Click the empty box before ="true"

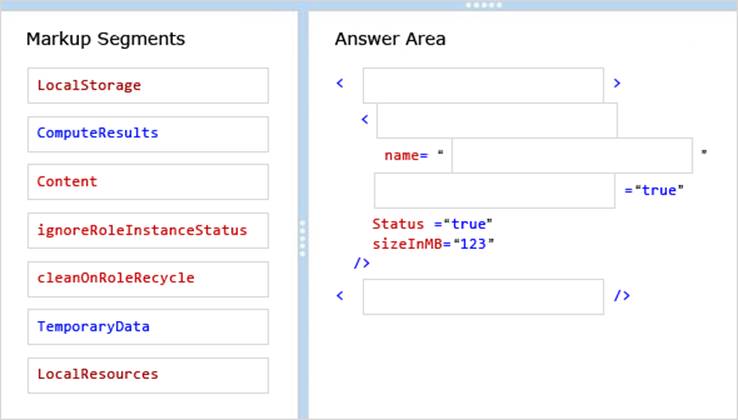pyautogui.click(x=494, y=191)
